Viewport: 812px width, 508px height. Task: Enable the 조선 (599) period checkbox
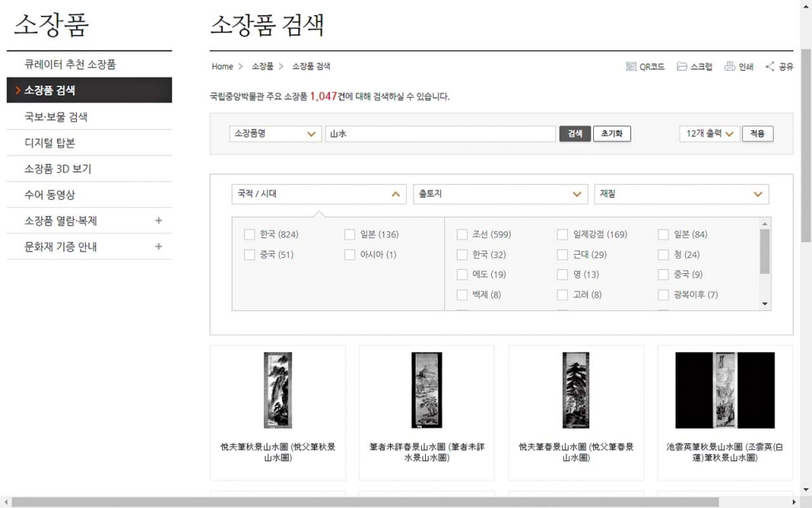pos(462,234)
